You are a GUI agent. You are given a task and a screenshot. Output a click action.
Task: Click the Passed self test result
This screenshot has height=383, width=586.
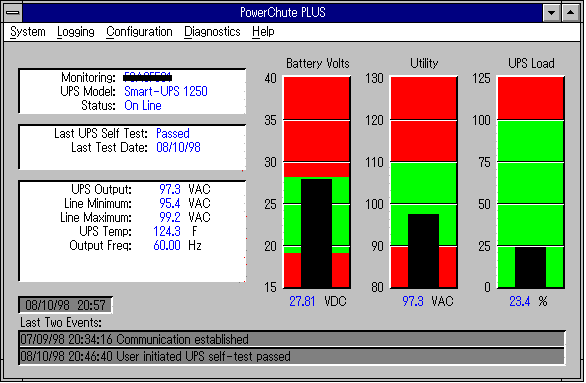173,133
